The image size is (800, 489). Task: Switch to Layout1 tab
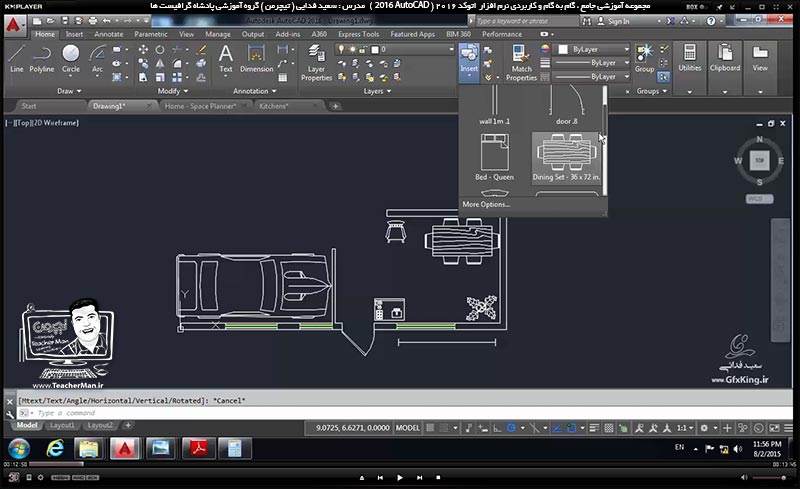(x=62, y=425)
